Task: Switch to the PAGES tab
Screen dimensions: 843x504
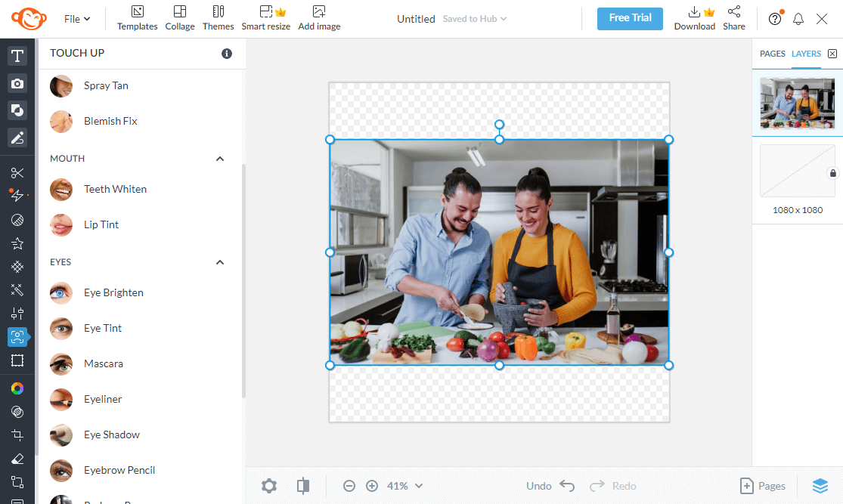Action: [772, 54]
